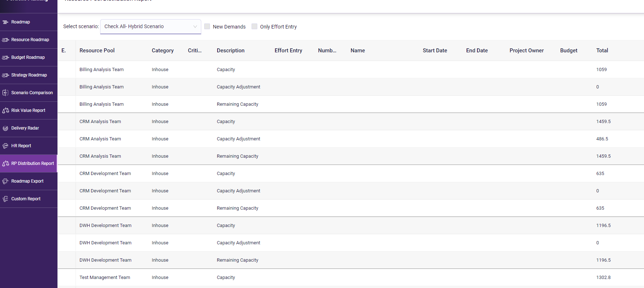Click the Roadmap sidebar icon
The width and height of the screenshot is (644, 288).
pos(5,22)
